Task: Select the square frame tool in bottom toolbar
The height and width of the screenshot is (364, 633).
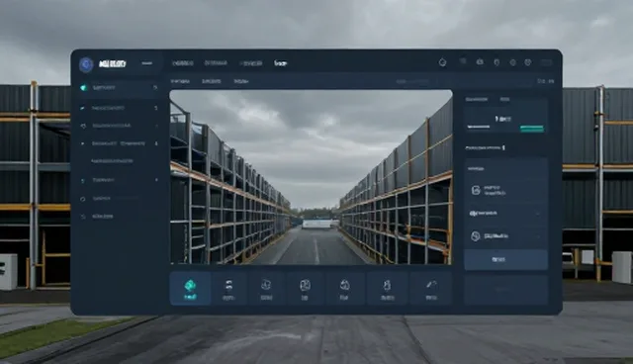Action: tap(306, 289)
